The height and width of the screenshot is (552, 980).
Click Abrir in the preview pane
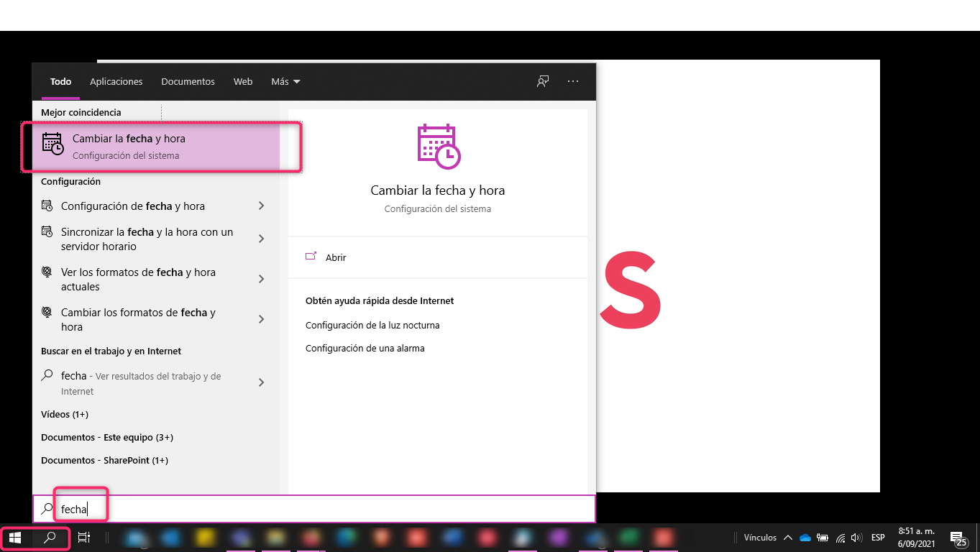coord(335,257)
